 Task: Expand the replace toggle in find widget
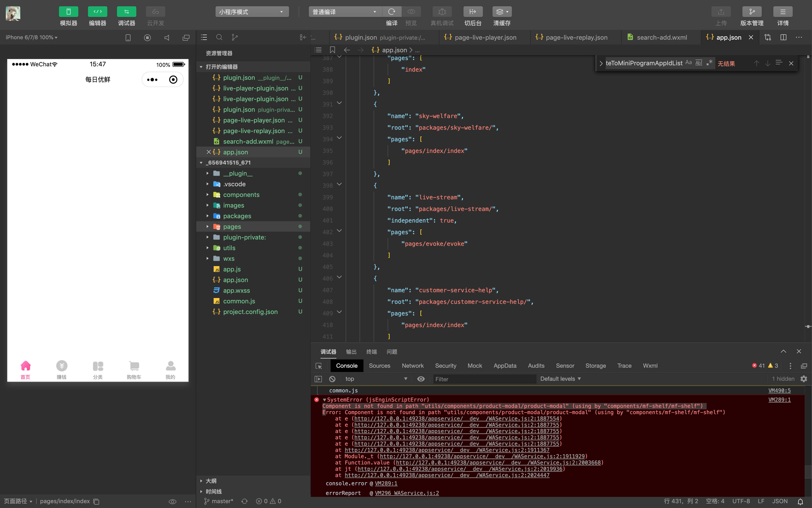(x=601, y=63)
